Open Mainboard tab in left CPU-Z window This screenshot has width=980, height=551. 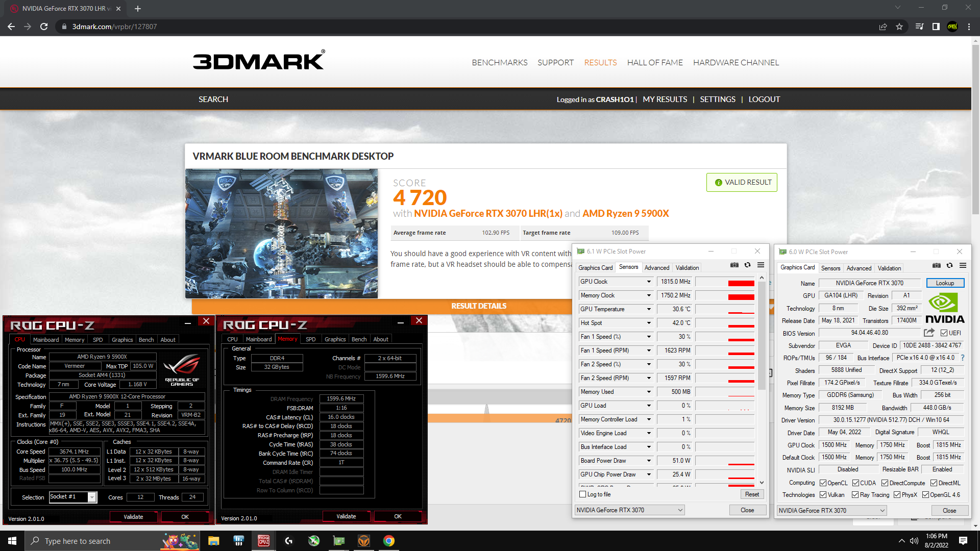[x=46, y=340]
